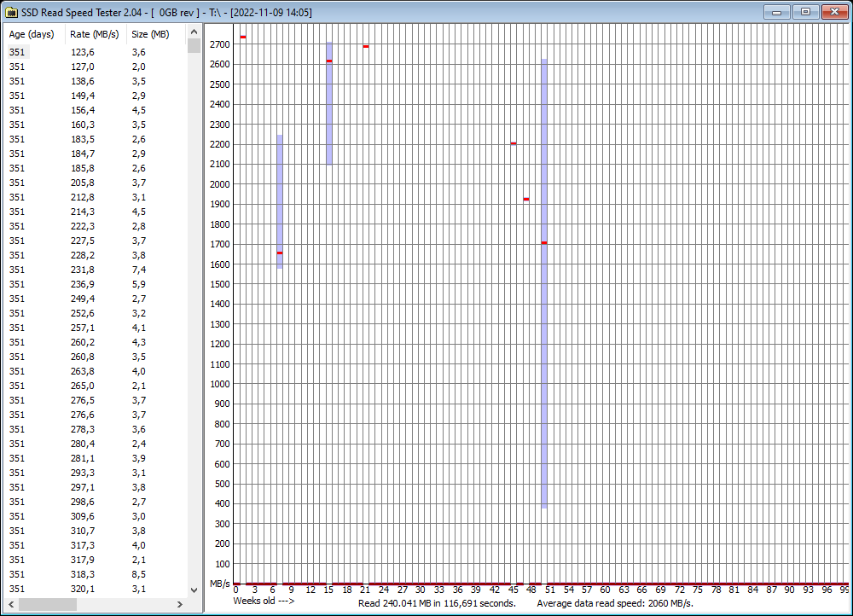Viewport: 853px width, 616px height.
Task: Sort by the Age (days) column header
Action: (32, 34)
